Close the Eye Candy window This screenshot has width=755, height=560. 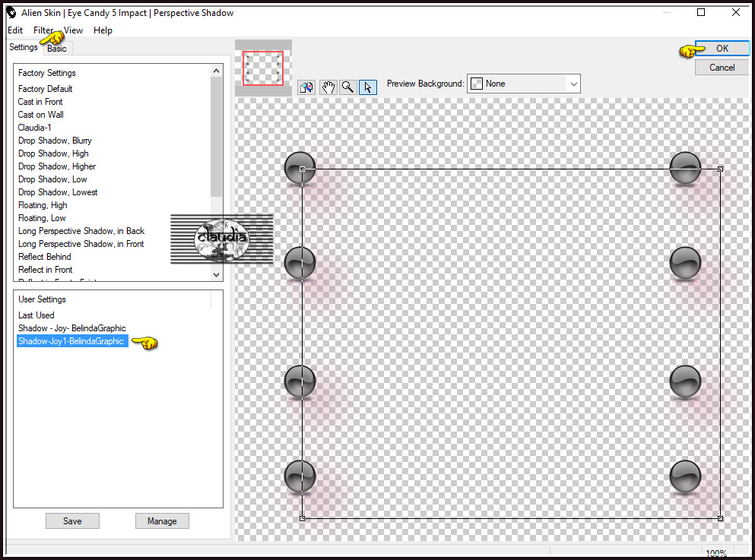click(x=736, y=12)
